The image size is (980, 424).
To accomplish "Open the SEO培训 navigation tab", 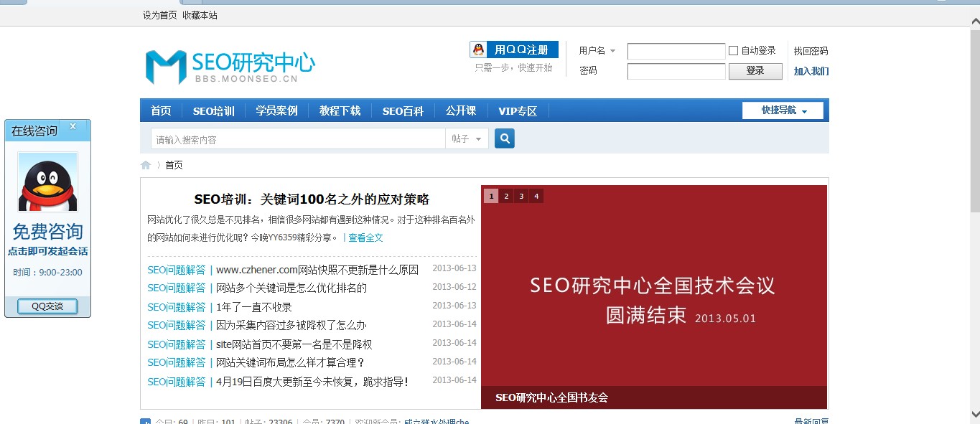I will (x=213, y=111).
